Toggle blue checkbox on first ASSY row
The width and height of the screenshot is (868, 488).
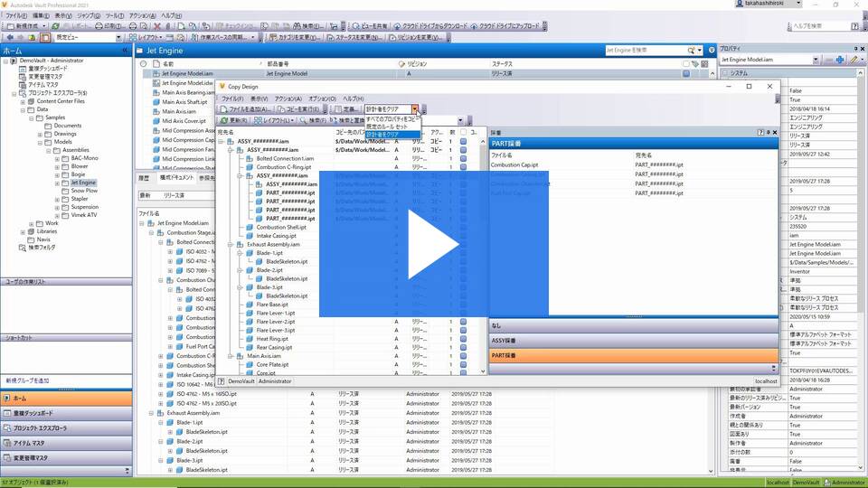point(463,141)
